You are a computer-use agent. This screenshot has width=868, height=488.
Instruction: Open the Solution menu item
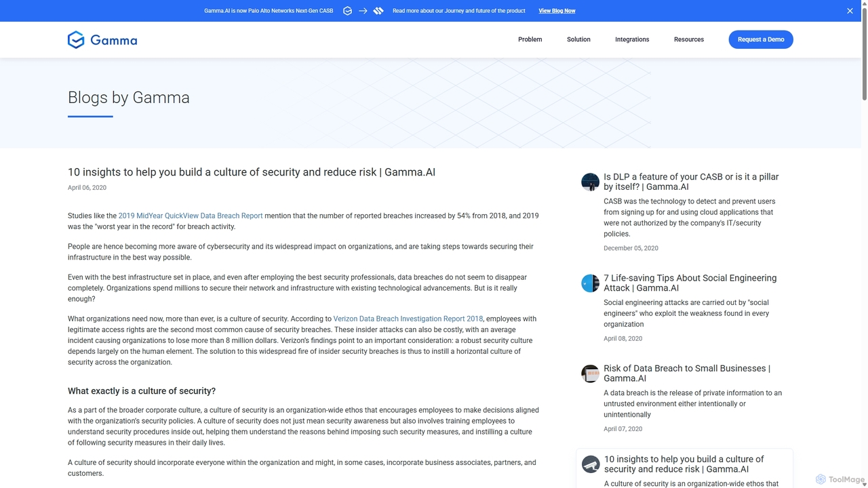tap(578, 39)
